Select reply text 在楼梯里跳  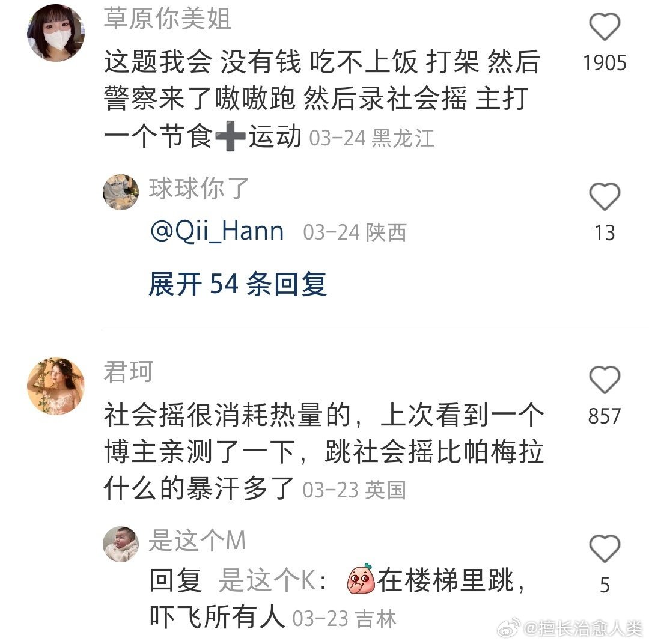(x=445, y=580)
